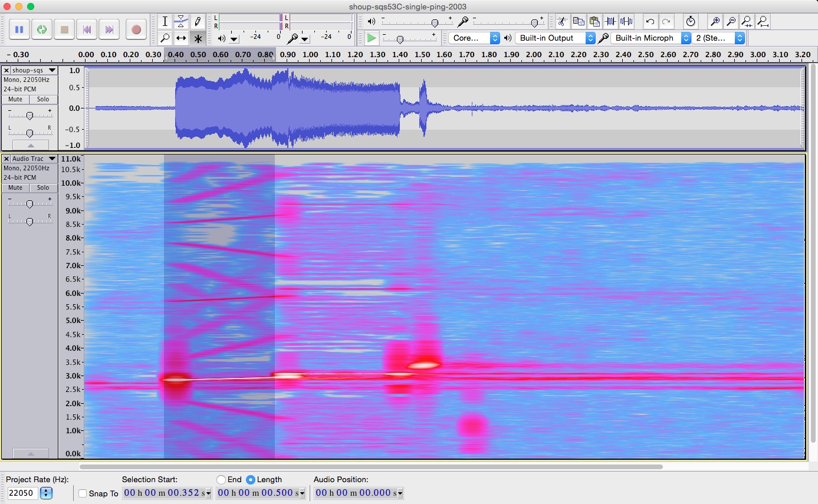
Task: Click the Record button
Action: (136, 29)
